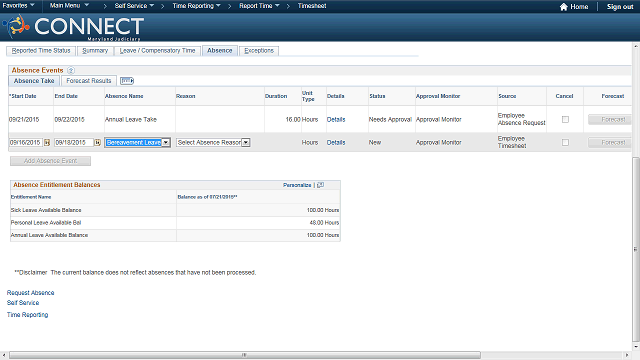Click the show all columns icon
The image size is (640, 360).
127,81
